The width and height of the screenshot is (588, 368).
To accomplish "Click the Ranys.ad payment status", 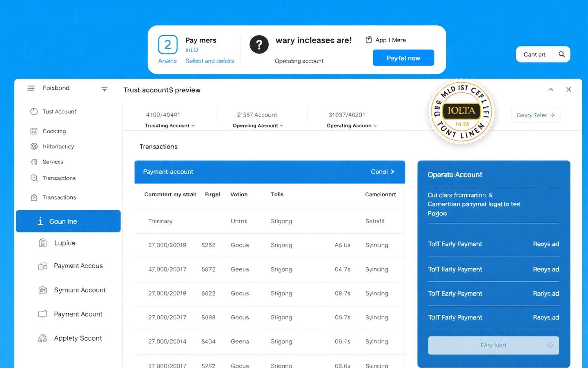I will pyautogui.click(x=546, y=294).
